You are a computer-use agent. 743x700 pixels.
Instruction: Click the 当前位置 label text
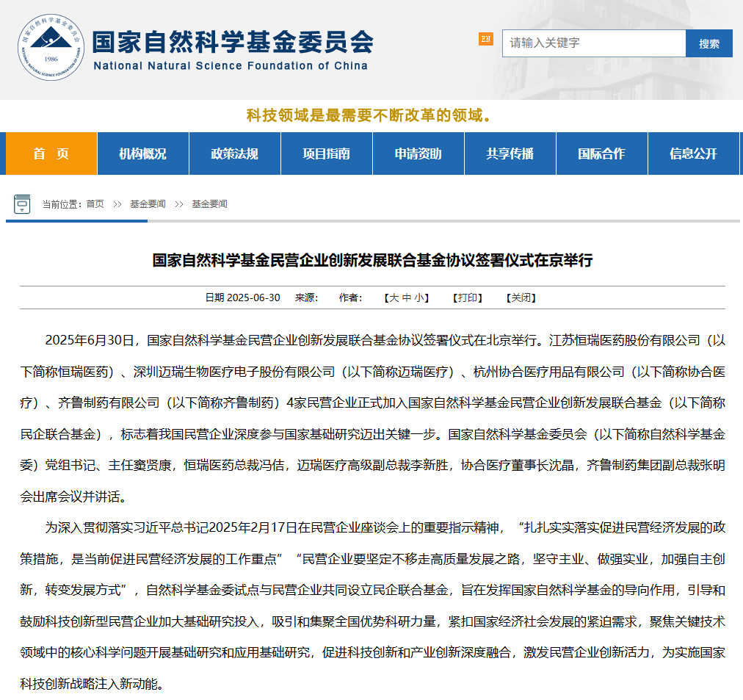coord(62,204)
